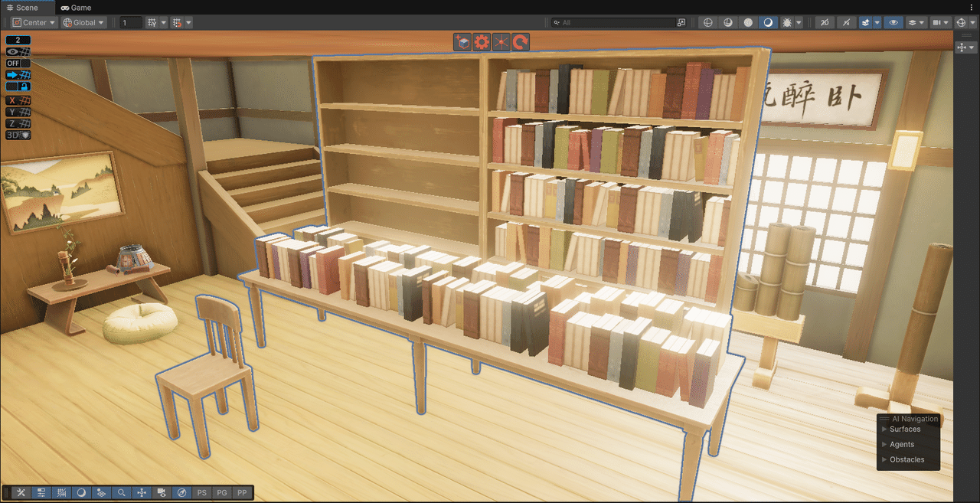Select shaded lit draw mode icon
This screenshot has height=503, width=980.
click(769, 23)
